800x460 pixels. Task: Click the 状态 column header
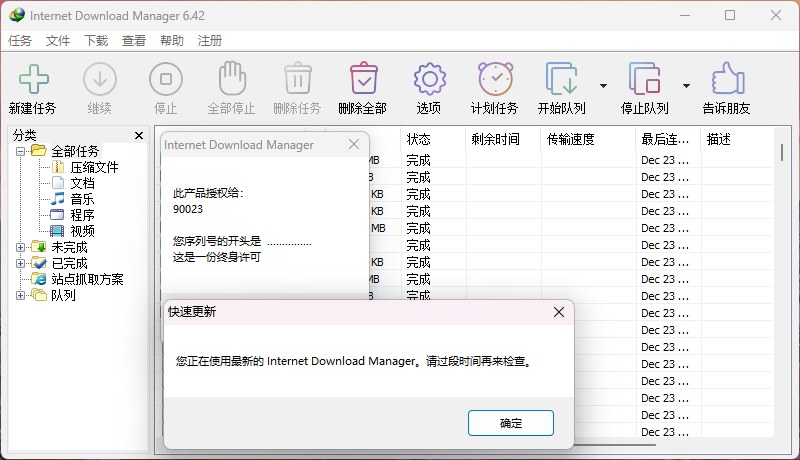[419, 139]
